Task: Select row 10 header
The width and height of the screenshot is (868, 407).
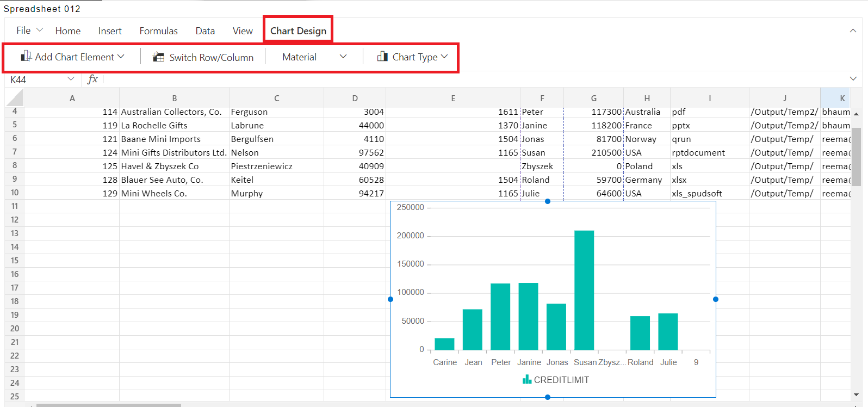Action: pyautogui.click(x=15, y=193)
